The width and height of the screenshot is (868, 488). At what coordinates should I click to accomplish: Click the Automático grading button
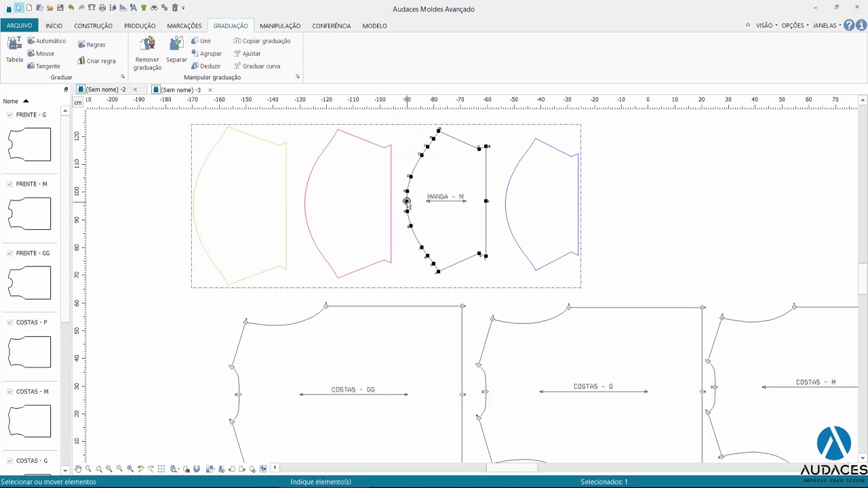click(46, 41)
